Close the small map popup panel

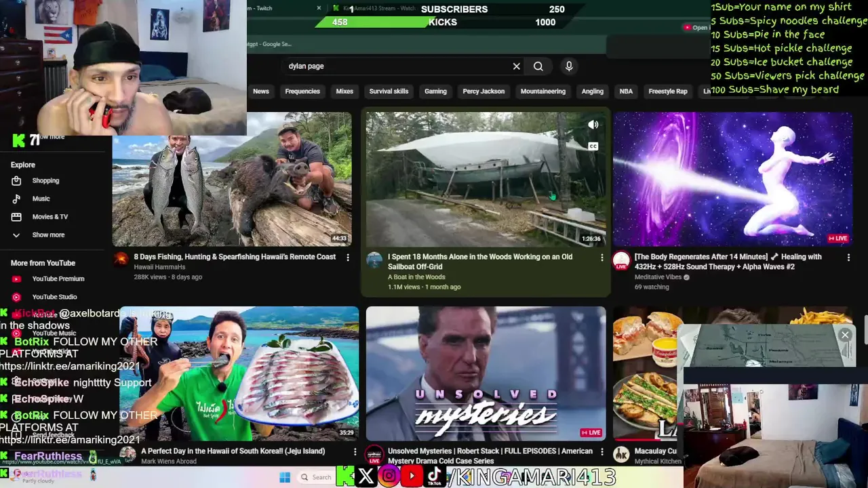(845, 335)
